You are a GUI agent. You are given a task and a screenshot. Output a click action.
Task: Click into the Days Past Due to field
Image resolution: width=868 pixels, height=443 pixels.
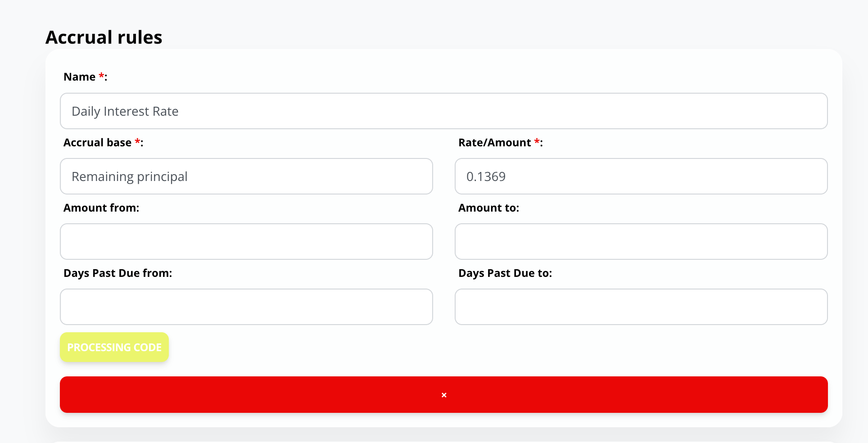click(641, 307)
